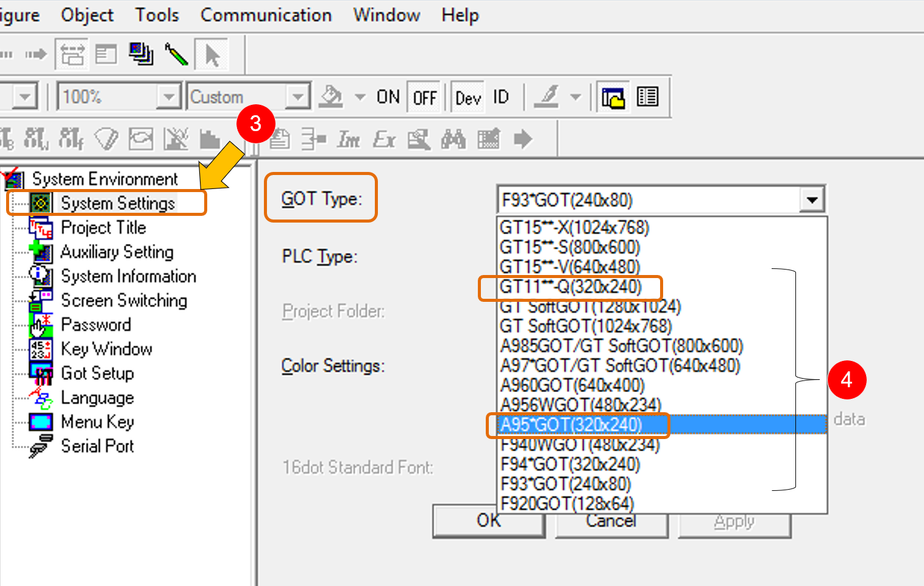This screenshot has width=924, height=586.
Task: Choose A985GOT/GT SoftGOT(800x600) option
Action: pos(662,346)
